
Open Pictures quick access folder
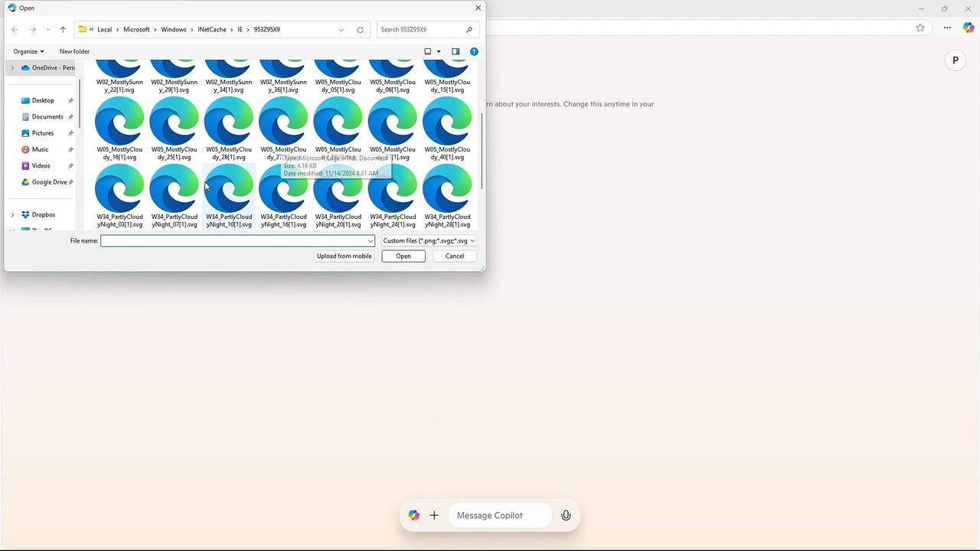pyautogui.click(x=43, y=133)
